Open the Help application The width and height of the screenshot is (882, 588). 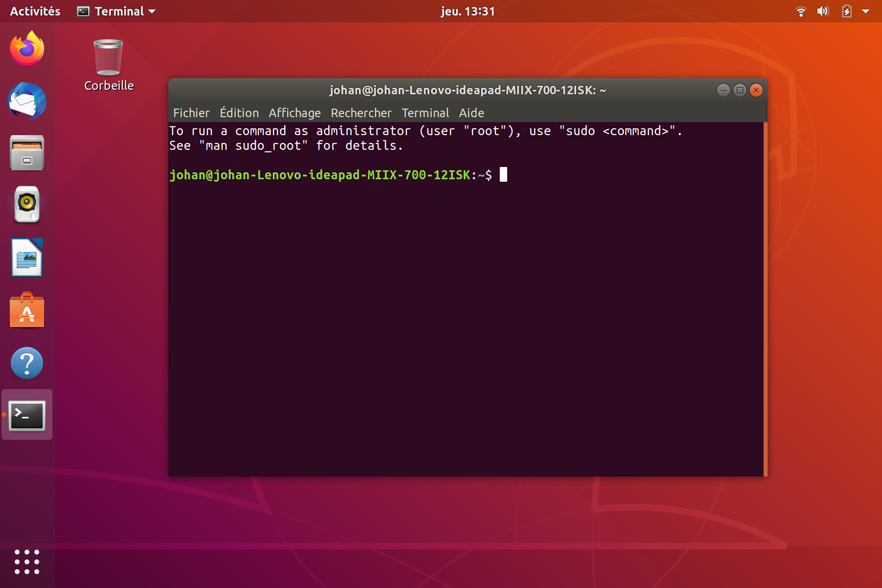pyautogui.click(x=27, y=363)
